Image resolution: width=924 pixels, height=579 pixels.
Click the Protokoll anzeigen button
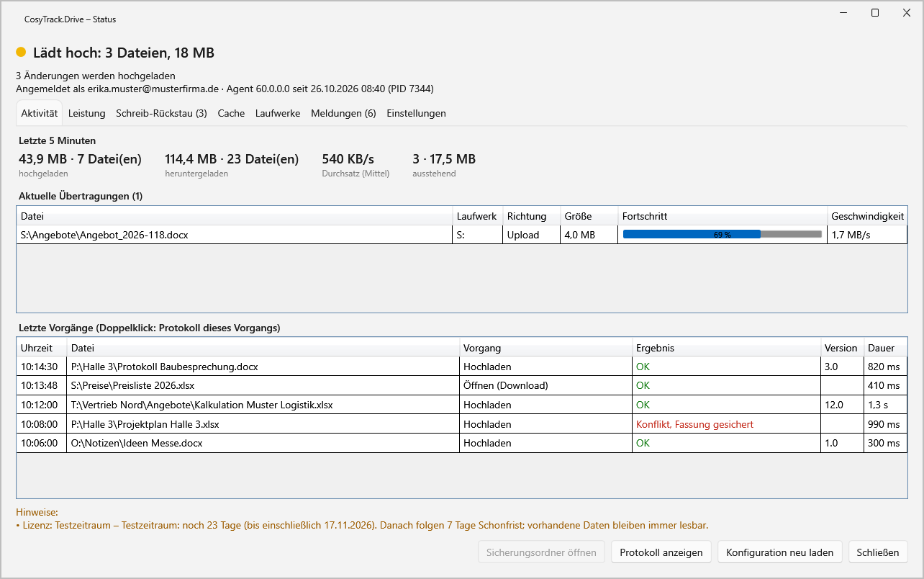(661, 552)
